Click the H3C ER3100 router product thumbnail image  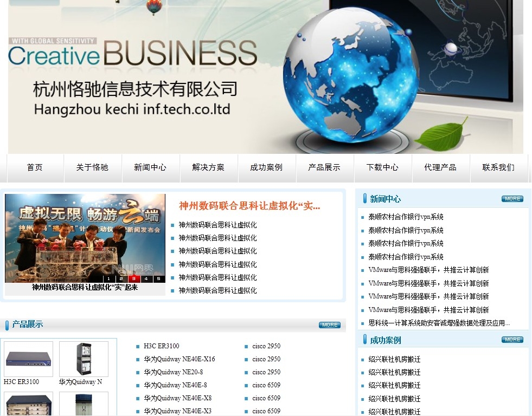click(x=29, y=359)
